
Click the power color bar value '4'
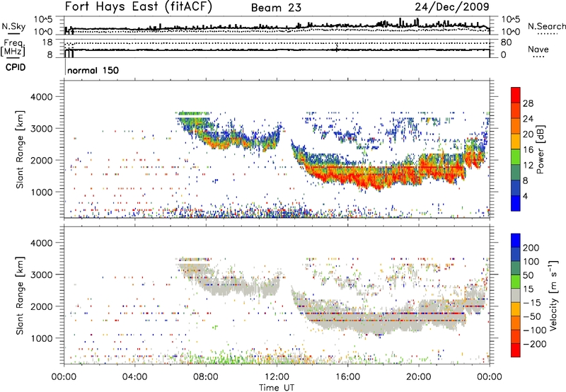pos(525,196)
